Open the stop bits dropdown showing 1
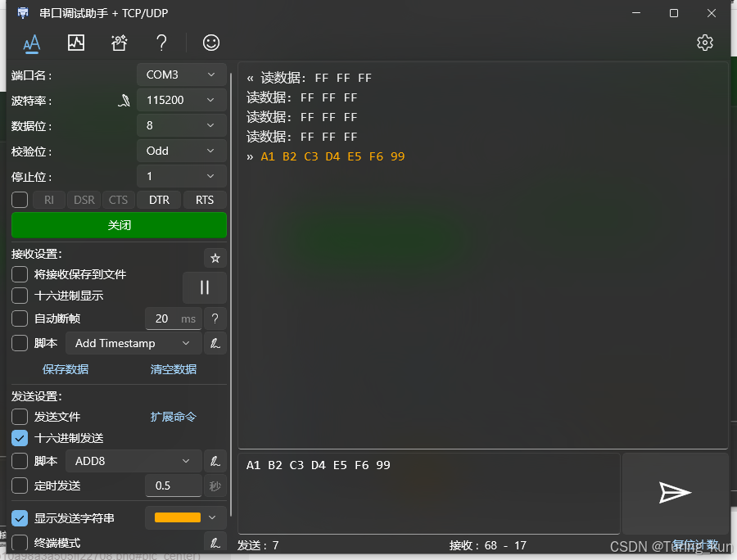 tap(182, 176)
